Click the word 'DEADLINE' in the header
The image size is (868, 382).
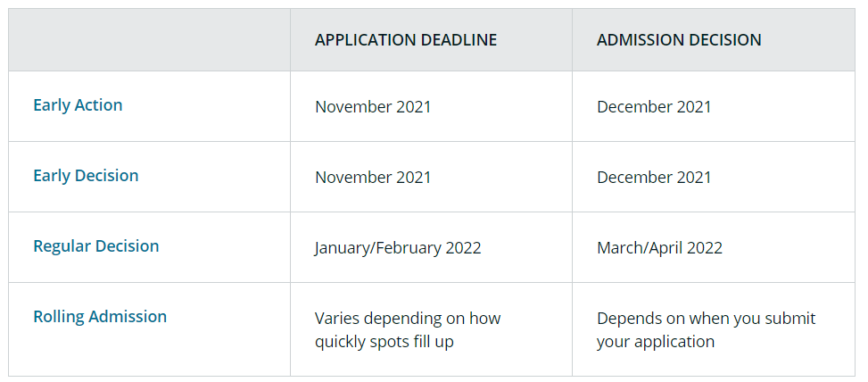coord(453,40)
